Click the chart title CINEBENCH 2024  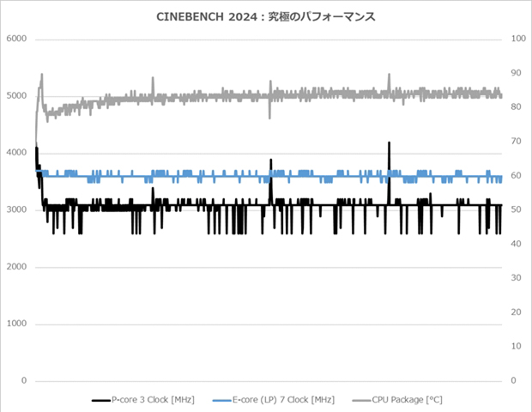tap(266, 16)
